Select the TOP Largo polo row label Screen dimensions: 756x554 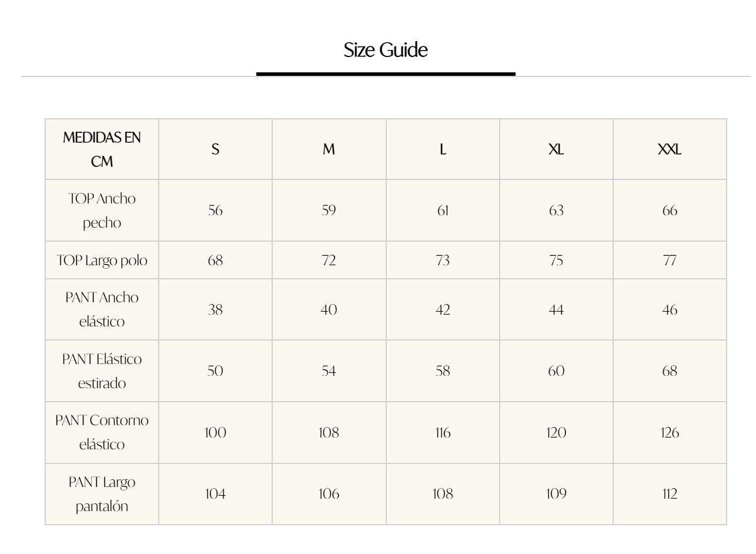pos(102,261)
